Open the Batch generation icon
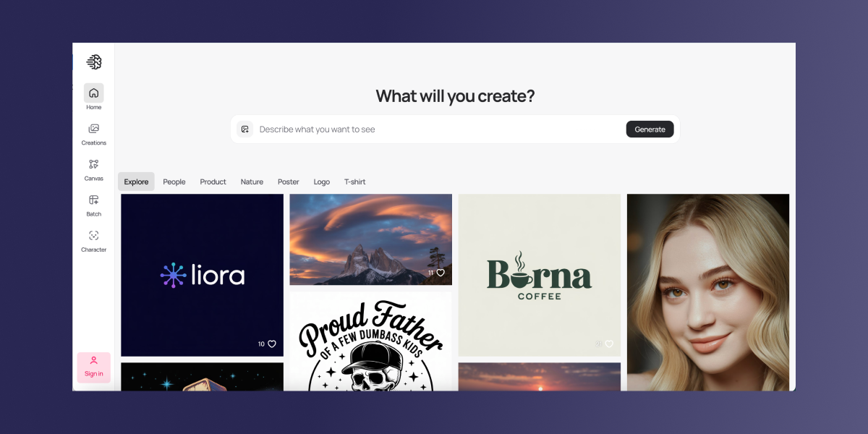This screenshot has width=868, height=434. (x=94, y=200)
